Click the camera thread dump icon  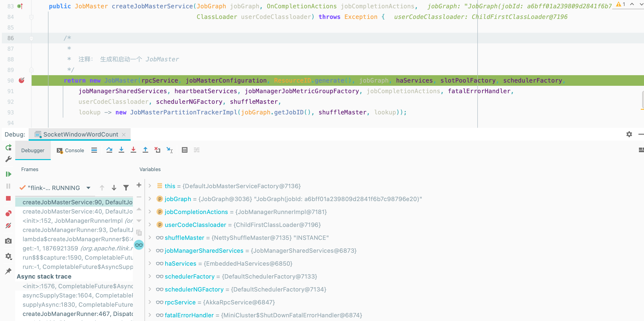point(8,241)
